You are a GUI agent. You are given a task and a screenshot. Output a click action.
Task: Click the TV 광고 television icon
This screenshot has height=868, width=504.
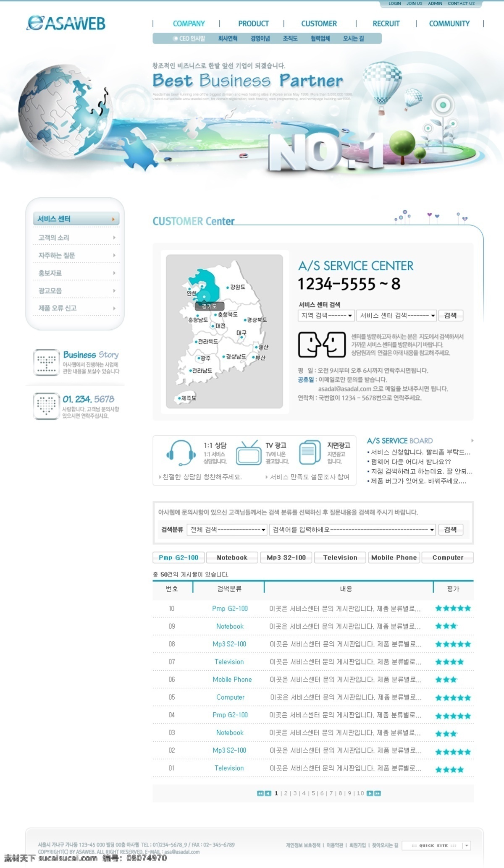(249, 452)
